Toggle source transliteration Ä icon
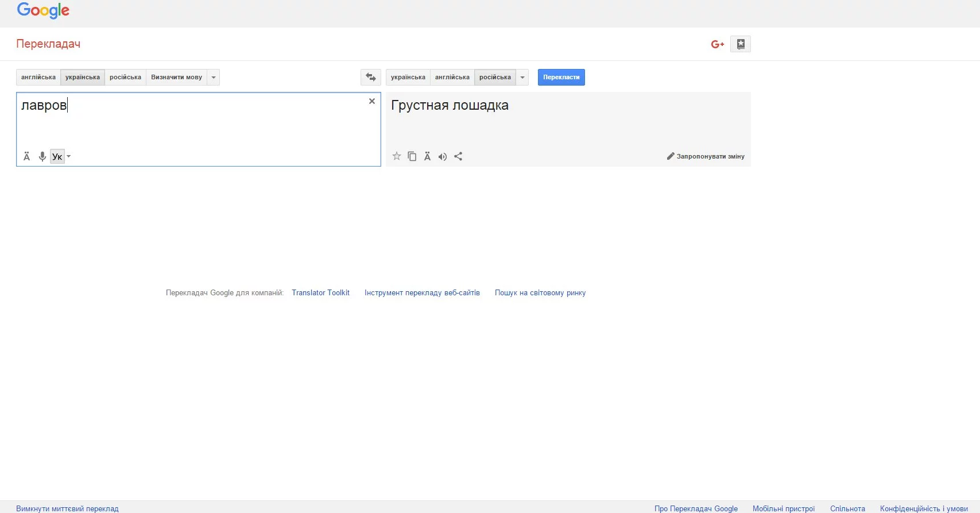The image size is (980, 513). click(x=26, y=156)
